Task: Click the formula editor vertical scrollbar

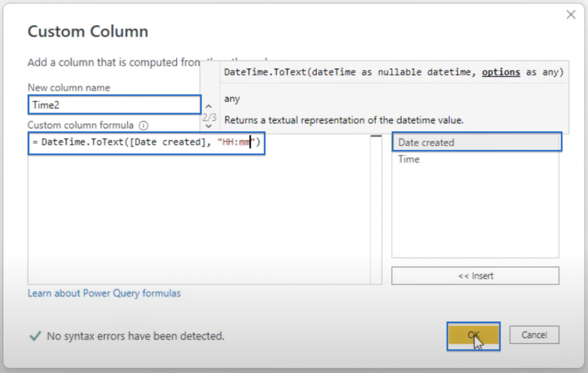Action: click(376, 210)
